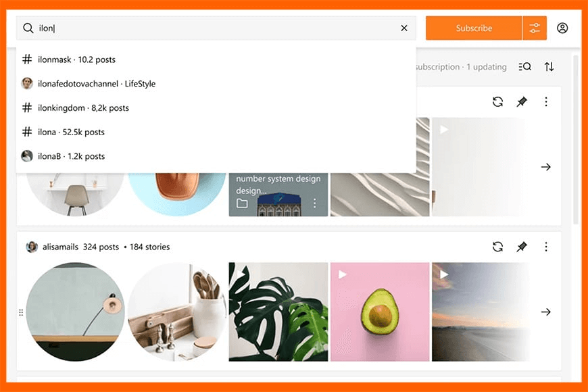Refresh the top subscription row
The image size is (588, 392).
pos(497,101)
